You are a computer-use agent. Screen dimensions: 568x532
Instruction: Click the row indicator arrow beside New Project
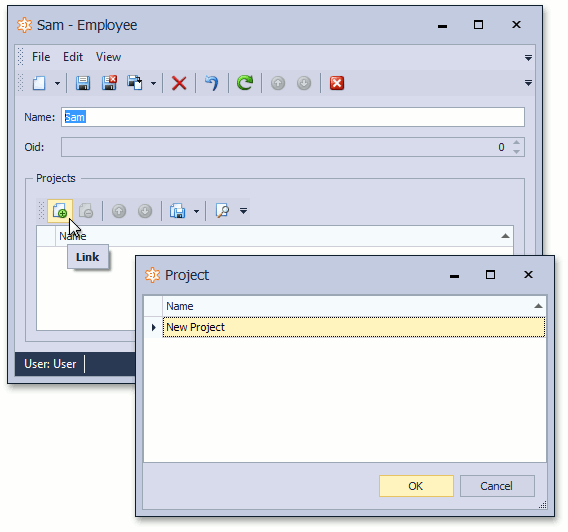pos(154,327)
